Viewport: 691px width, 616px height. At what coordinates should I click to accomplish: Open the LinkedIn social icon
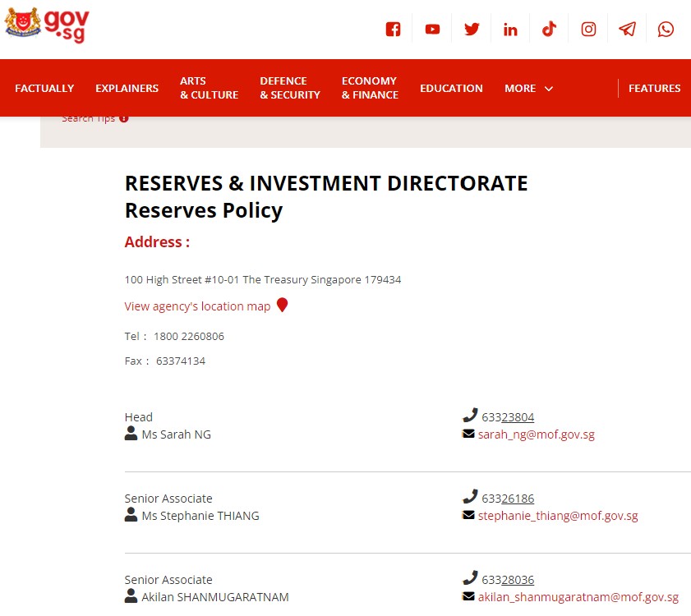tap(510, 30)
